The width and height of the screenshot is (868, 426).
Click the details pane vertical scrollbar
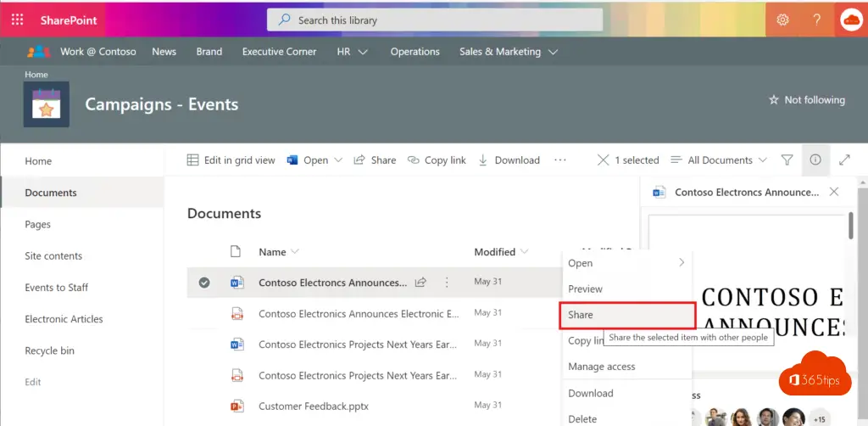click(x=851, y=225)
